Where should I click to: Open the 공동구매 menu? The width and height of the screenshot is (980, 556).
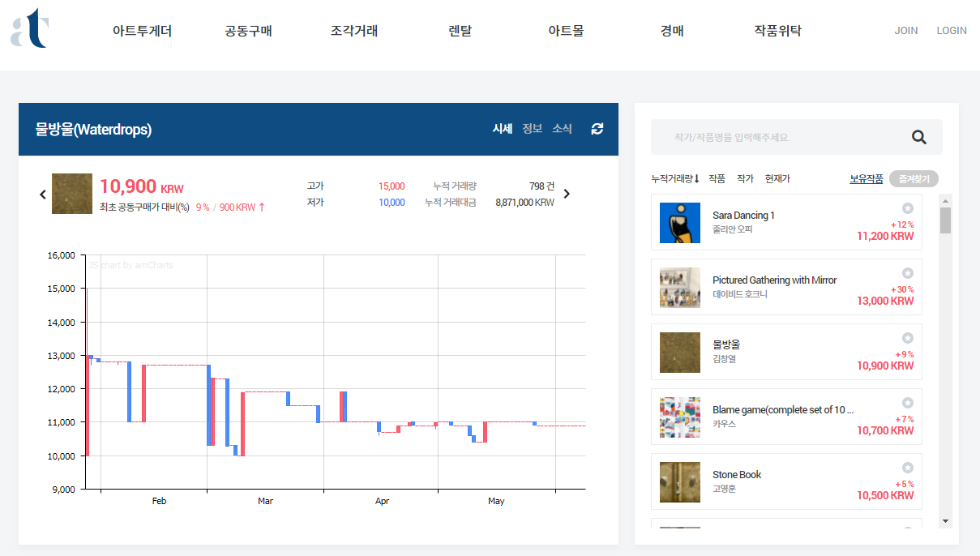coord(248,31)
